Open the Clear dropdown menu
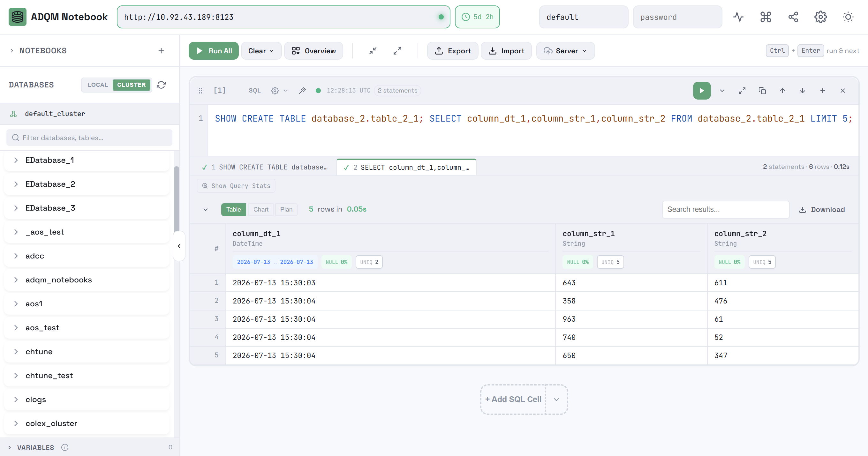The height and width of the screenshot is (456, 868). pos(261,51)
